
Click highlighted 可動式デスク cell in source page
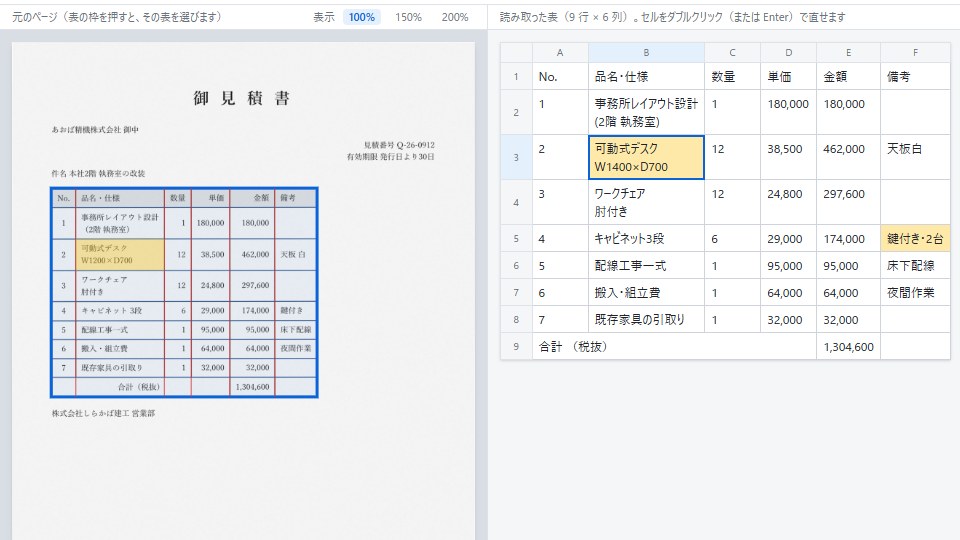(120, 254)
